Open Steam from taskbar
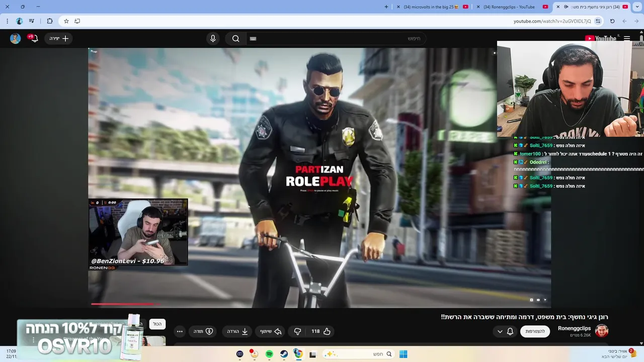644x362 pixels. (284, 354)
